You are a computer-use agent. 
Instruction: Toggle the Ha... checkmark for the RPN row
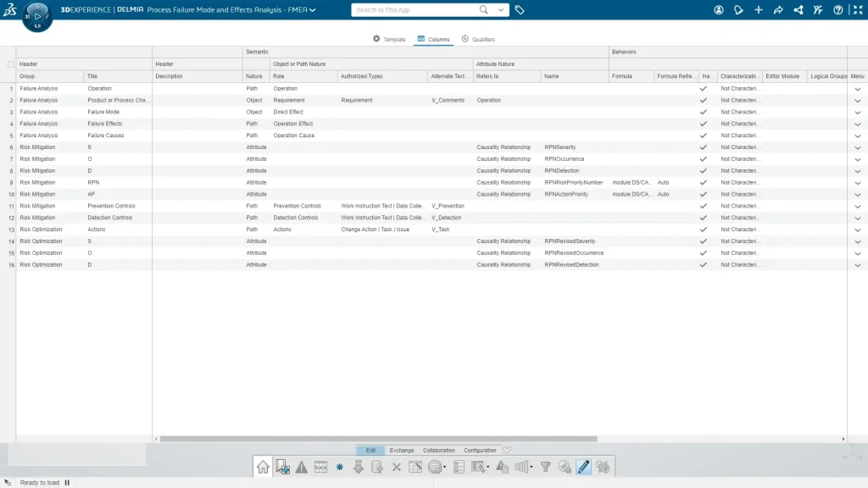click(x=703, y=183)
